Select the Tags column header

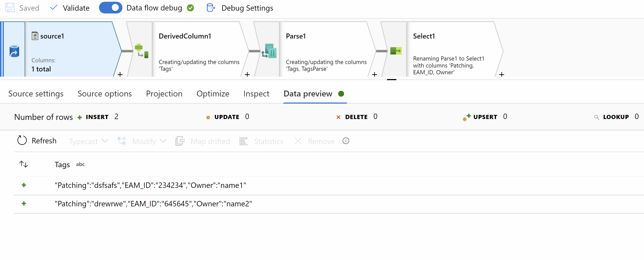click(x=62, y=164)
